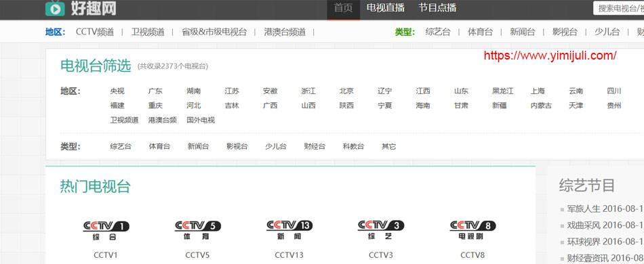Open the CCTV8 电视剧 channel logo
The width and height of the screenshot is (644, 264).
click(x=472, y=230)
